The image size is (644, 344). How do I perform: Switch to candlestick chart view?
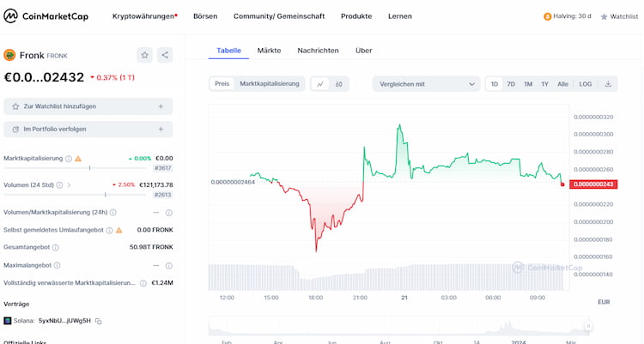[339, 84]
